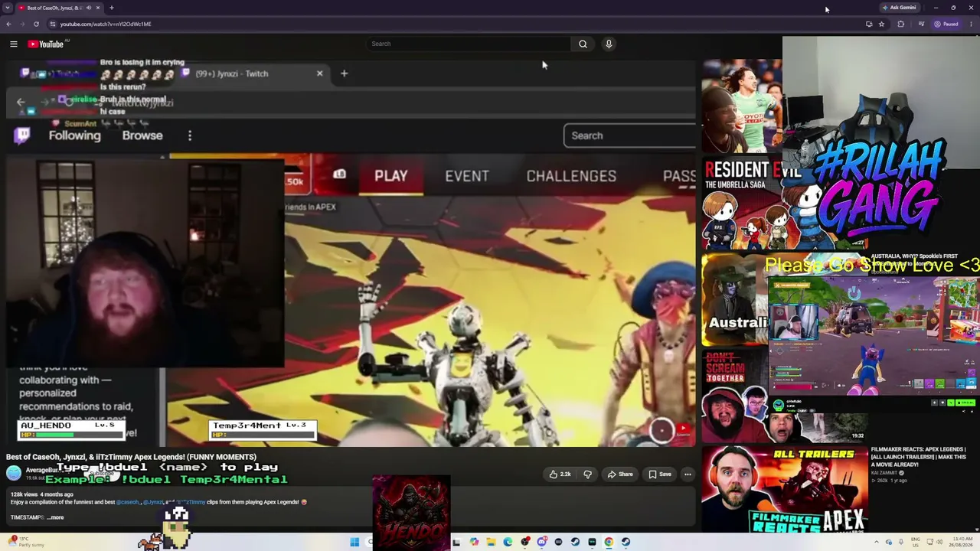Screen dimensions: 980x551
Task: Open a new browser tab
Action: click(111, 8)
